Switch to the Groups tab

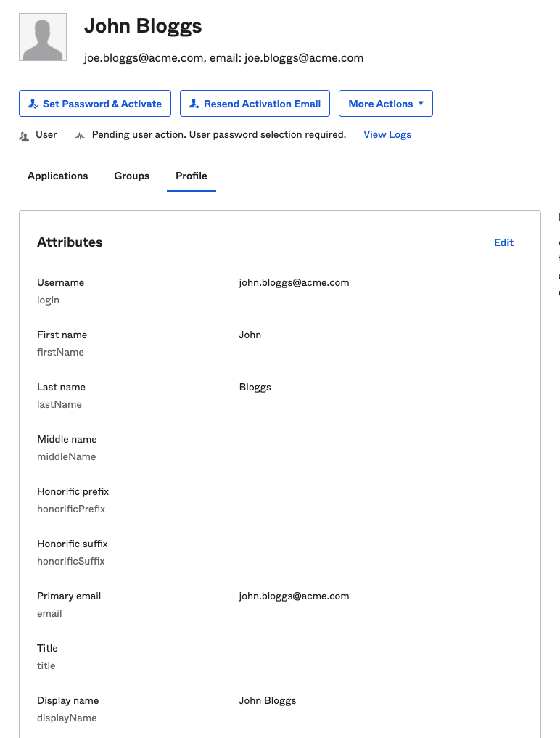[x=131, y=176]
